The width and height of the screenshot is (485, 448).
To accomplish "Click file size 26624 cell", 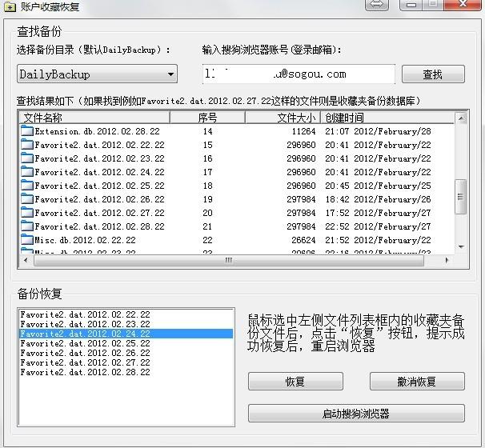I will click(x=304, y=240).
